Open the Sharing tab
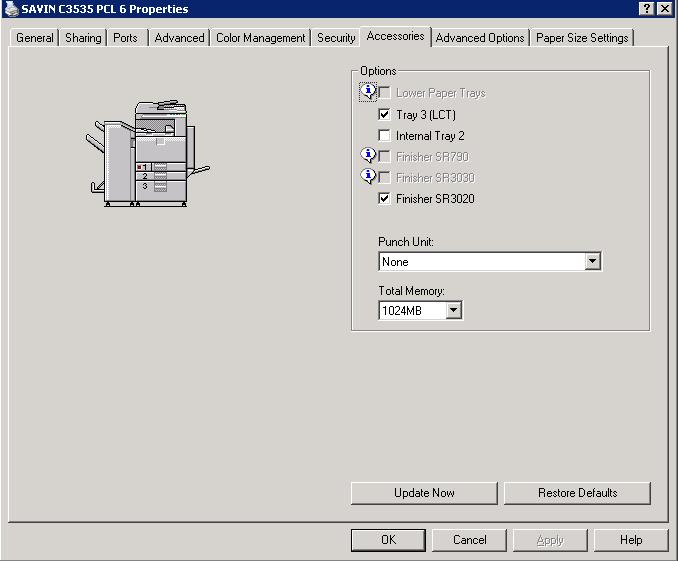Screen dimensions: 678x561 [83, 38]
